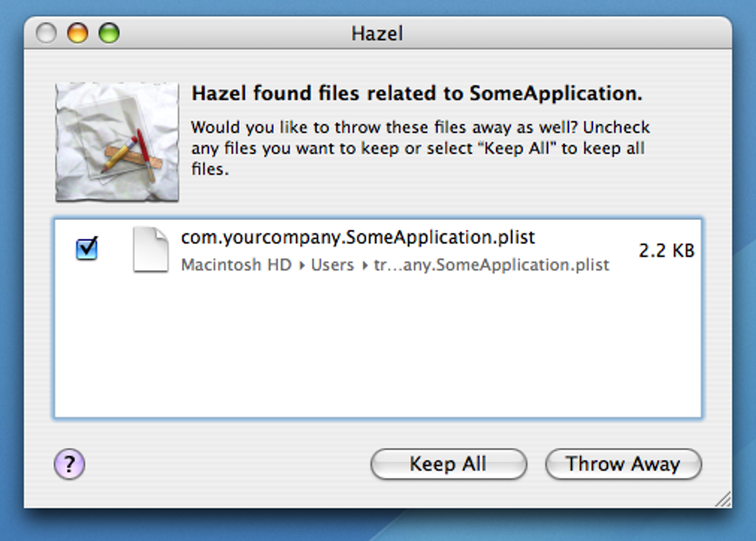Viewport: 756px width, 541px height.
Task: Click the "Hazel found files" heading text
Action: pos(417,94)
